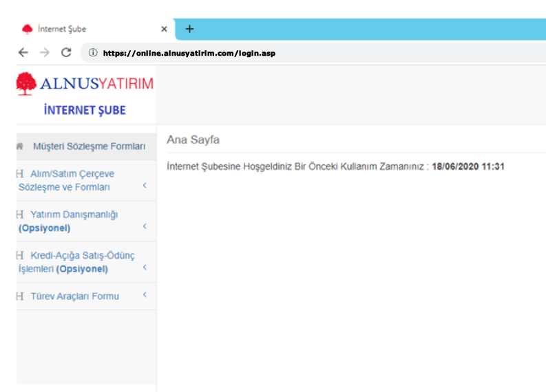This screenshot has width=546, height=392.
Task: Open a new browser tab
Action: 189,29
